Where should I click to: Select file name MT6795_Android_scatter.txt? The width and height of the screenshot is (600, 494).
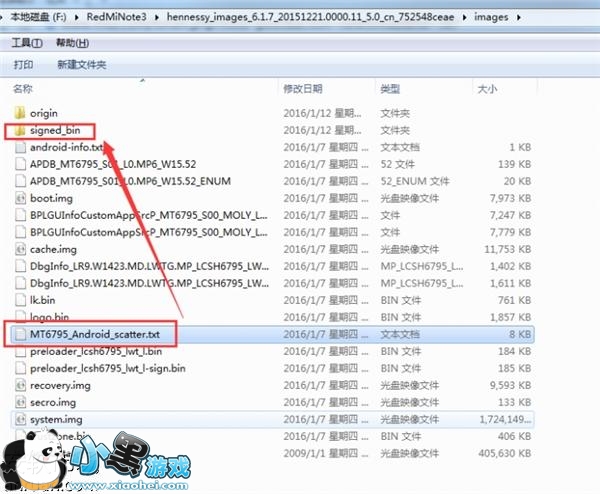[x=95, y=334]
